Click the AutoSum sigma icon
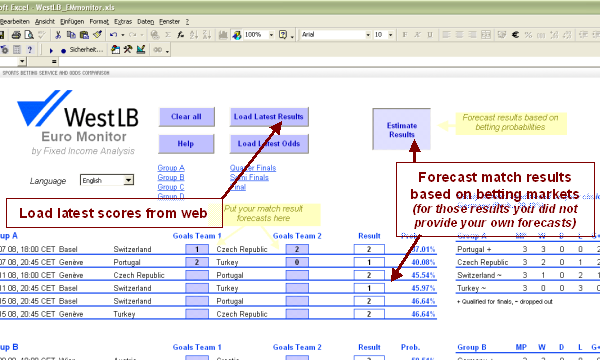This screenshot has height=360, width=600. click(x=168, y=35)
